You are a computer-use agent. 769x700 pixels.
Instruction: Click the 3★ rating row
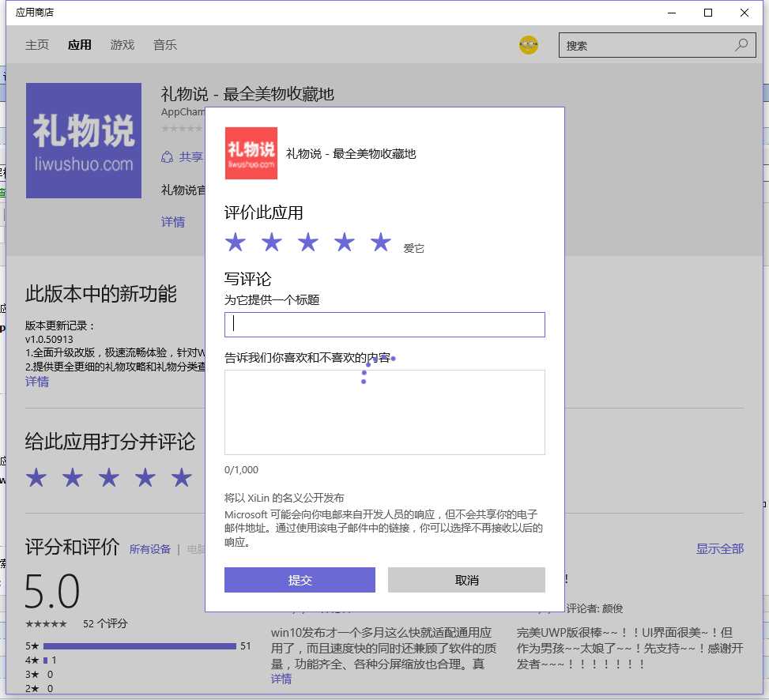[40, 675]
